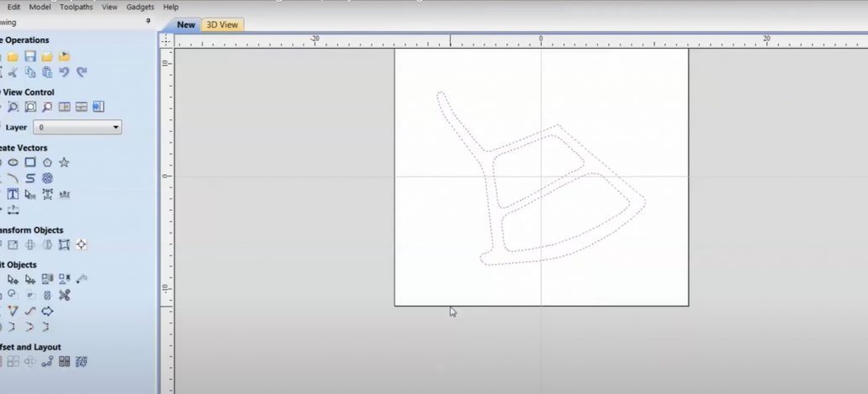Click the Ungroup Objects icon with the X
Image resolution: width=868 pixels, height=394 pixels.
64,279
